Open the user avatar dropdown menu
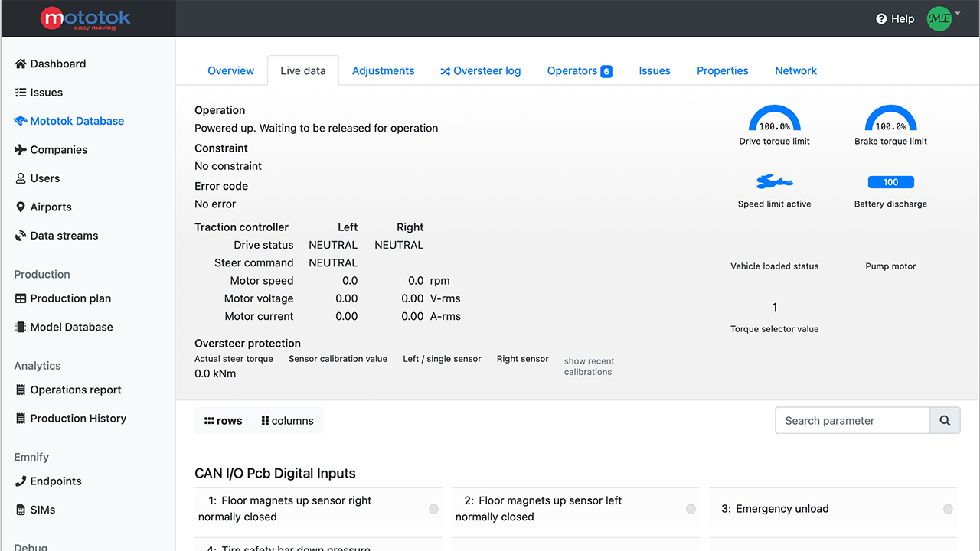Image resolution: width=980 pixels, height=551 pixels. point(942,19)
